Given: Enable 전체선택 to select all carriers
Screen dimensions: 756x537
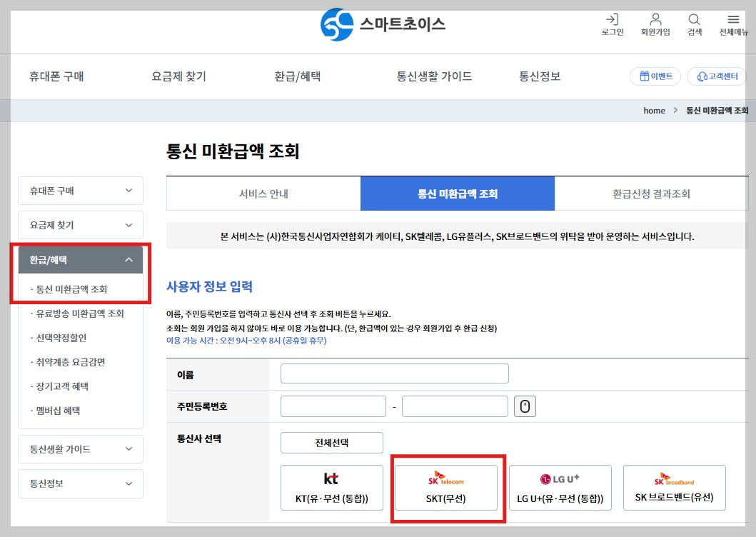Looking at the screenshot, I should click(x=331, y=442).
